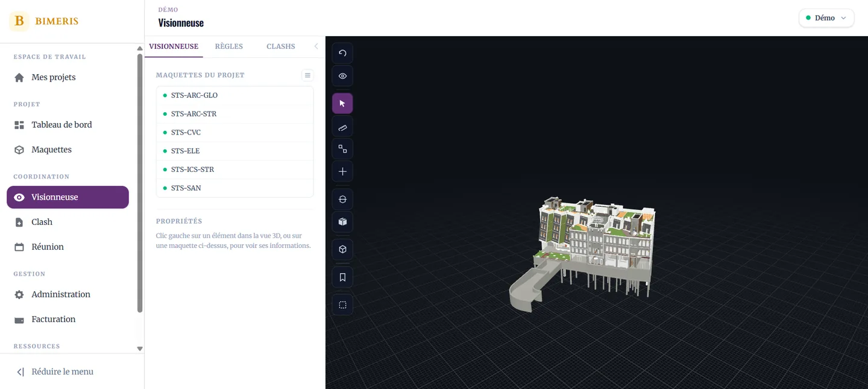Open the Facturation page

[68, 320]
